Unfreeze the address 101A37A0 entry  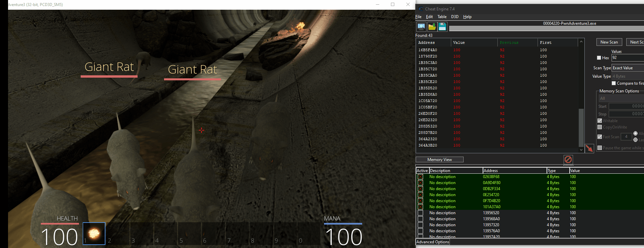(x=420, y=207)
